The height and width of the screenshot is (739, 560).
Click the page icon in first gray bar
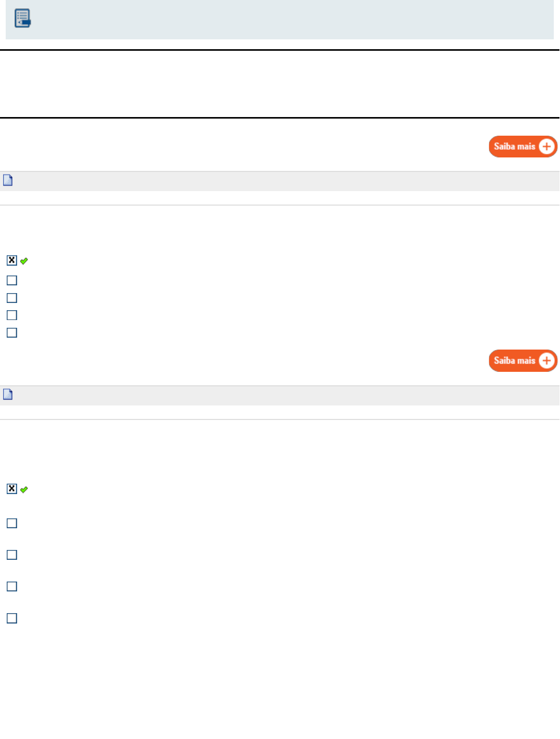pos(8,180)
